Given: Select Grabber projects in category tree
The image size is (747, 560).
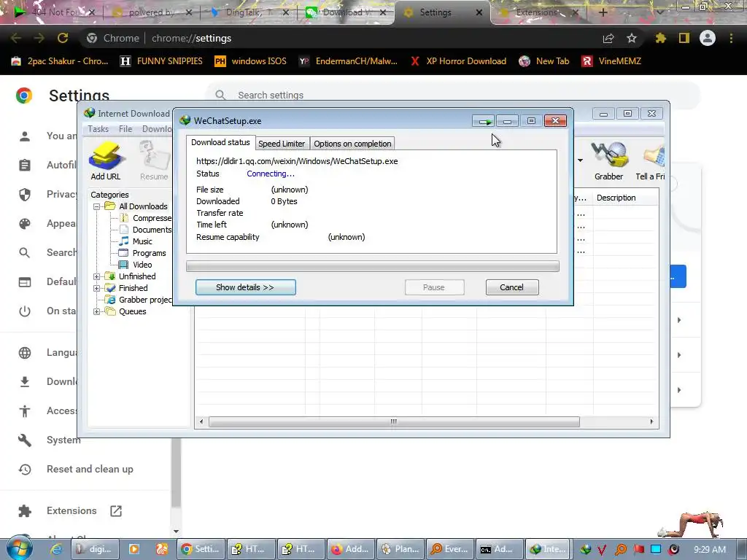Looking at the screenshot, I should point(145,300).
